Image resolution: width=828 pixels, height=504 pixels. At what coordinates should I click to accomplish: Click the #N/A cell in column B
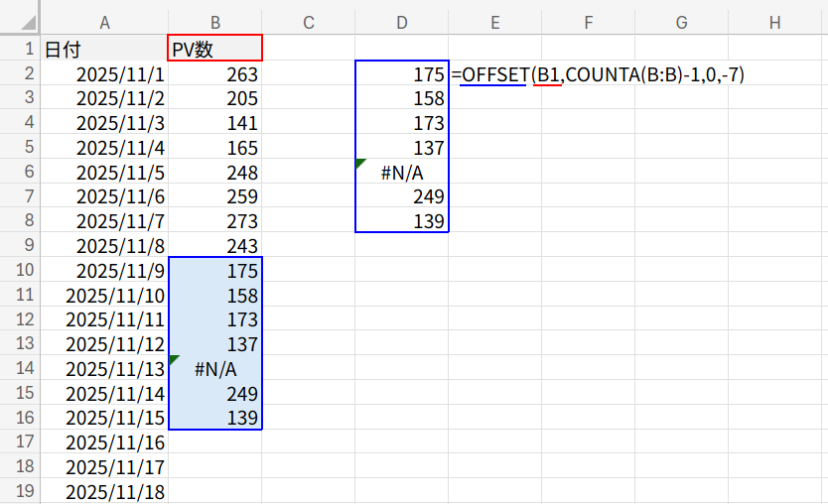[x=215, y=369]
